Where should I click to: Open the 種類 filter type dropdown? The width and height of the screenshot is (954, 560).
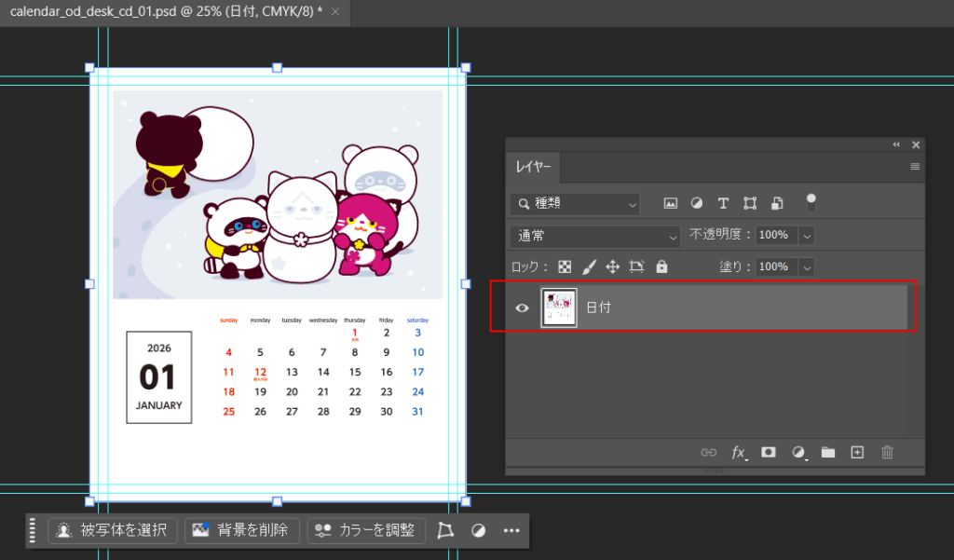[x=576, y=203]
